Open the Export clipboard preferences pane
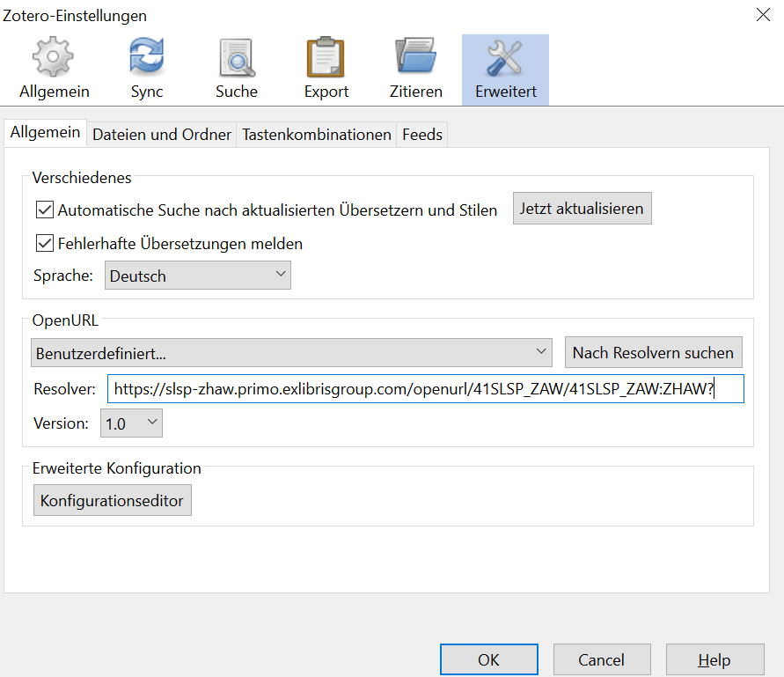The height and width of the screenshot is (677, 784). pos(326,69)
